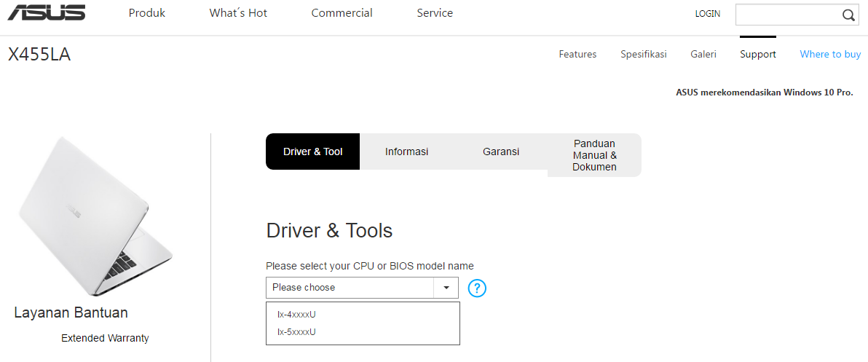Image resolution: width=868 pixels, height=362 pixels.
Task: Collapse the Please choose dropdown arrow
Action: tap(446, 288)
